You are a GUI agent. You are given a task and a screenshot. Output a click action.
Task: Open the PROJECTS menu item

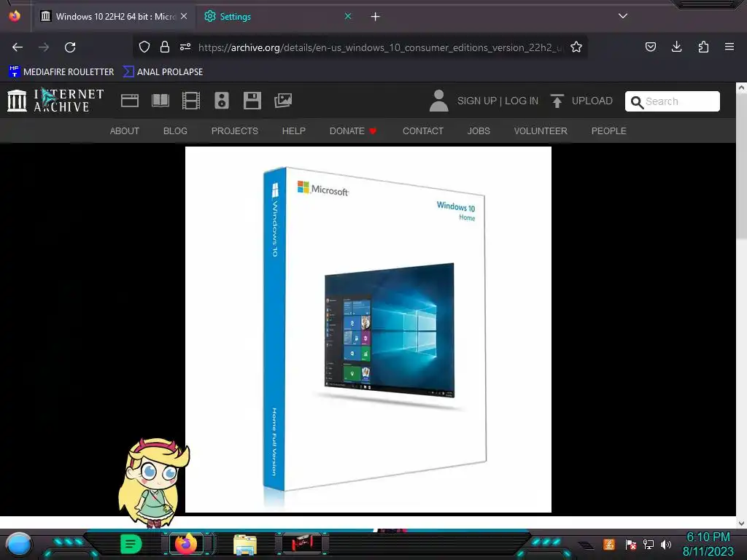pos(235,131)
